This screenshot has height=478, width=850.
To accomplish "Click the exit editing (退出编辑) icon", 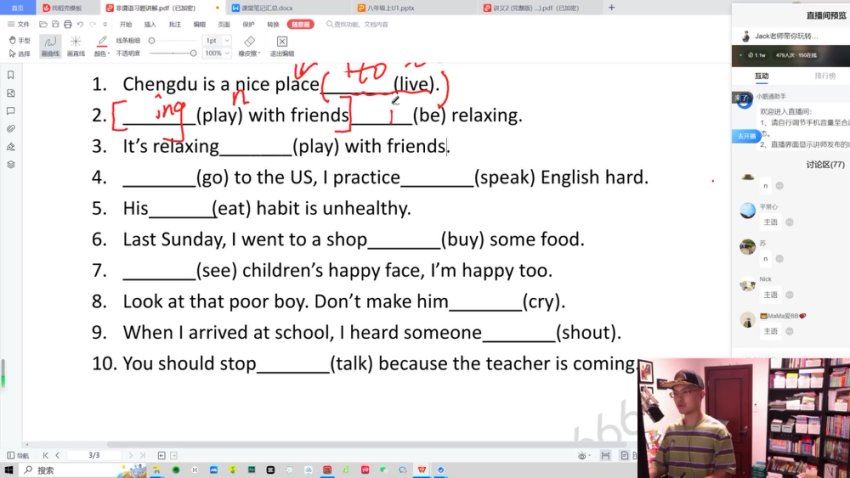I will pos(281,46).
